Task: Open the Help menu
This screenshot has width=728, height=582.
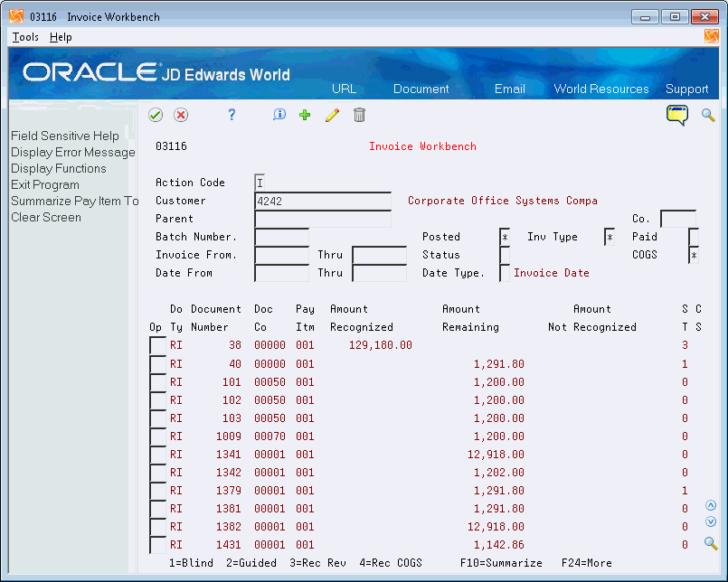Action: (x=61, y=37)
